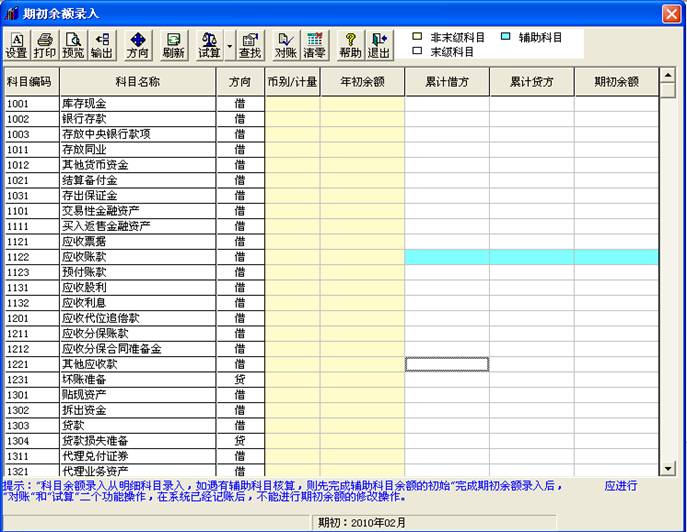Screen dimensions: 687x532
Task: Click the 方向 column header
Action: click(240, 82)
